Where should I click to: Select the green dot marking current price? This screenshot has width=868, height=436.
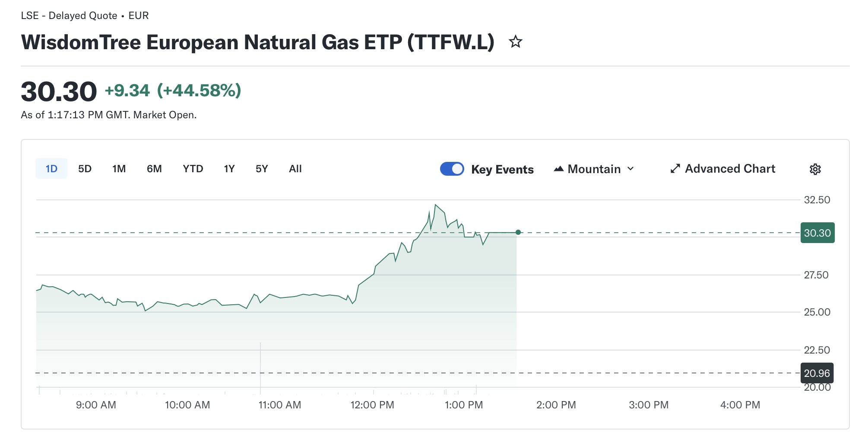pyautogui.click(x=518, y=232)
